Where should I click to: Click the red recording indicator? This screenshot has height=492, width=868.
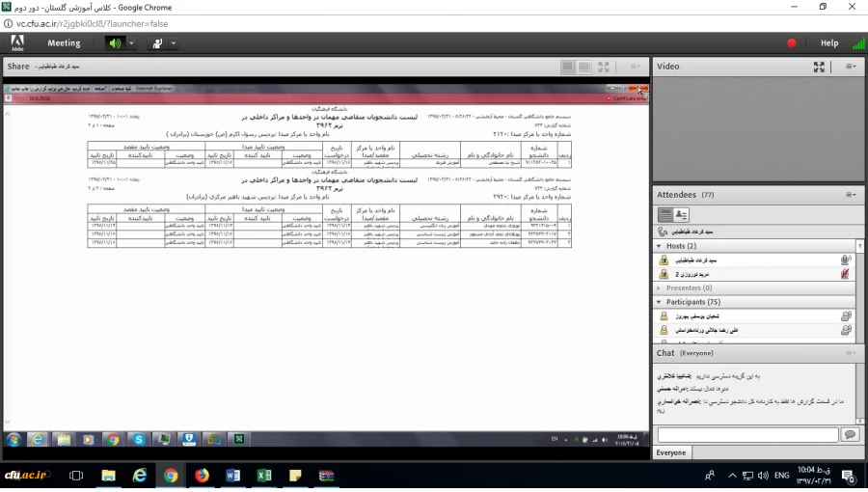tap(792, 43)
